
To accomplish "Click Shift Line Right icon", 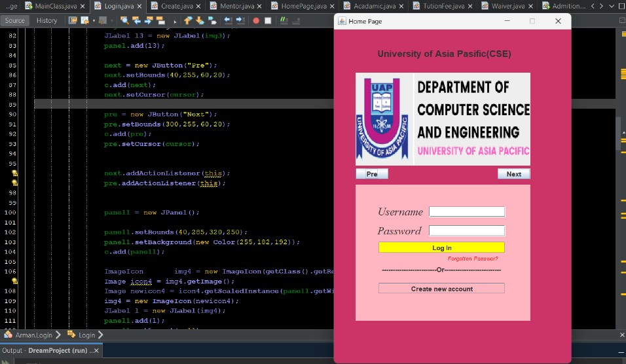I will [240, 20].
